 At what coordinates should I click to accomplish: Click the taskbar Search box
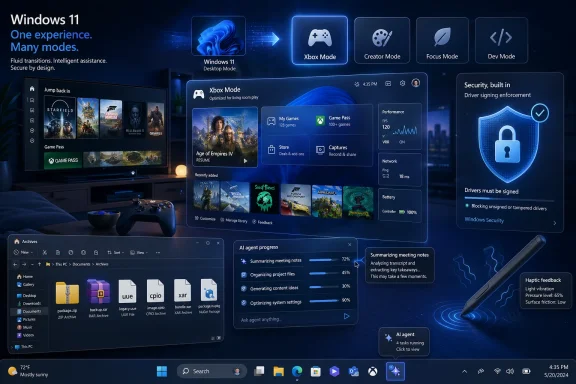click(x=212, y=371)
